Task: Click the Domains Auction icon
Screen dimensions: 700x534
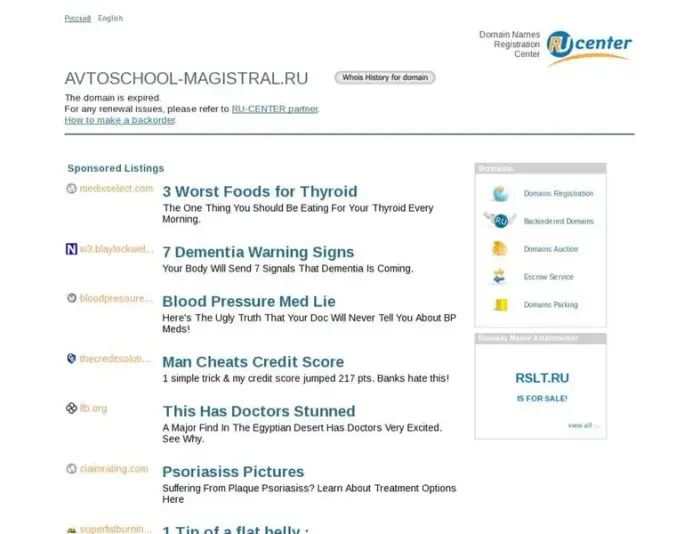Action: tap(499, 249)
